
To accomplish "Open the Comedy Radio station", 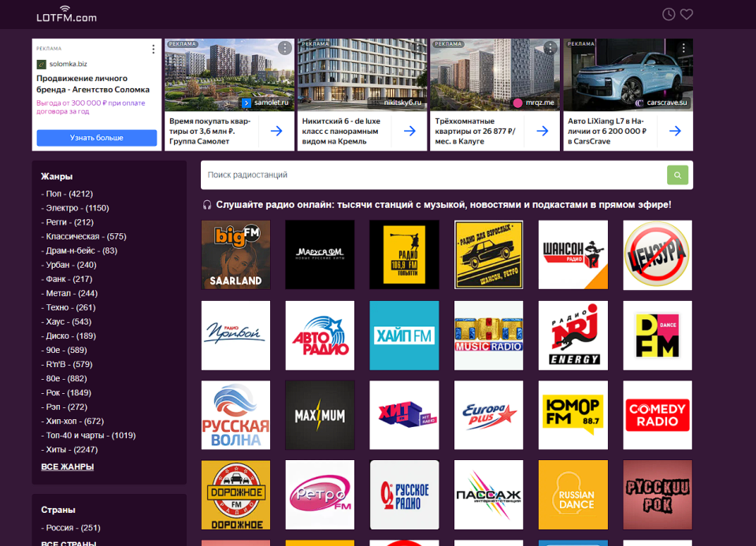I will coord(657,415).
